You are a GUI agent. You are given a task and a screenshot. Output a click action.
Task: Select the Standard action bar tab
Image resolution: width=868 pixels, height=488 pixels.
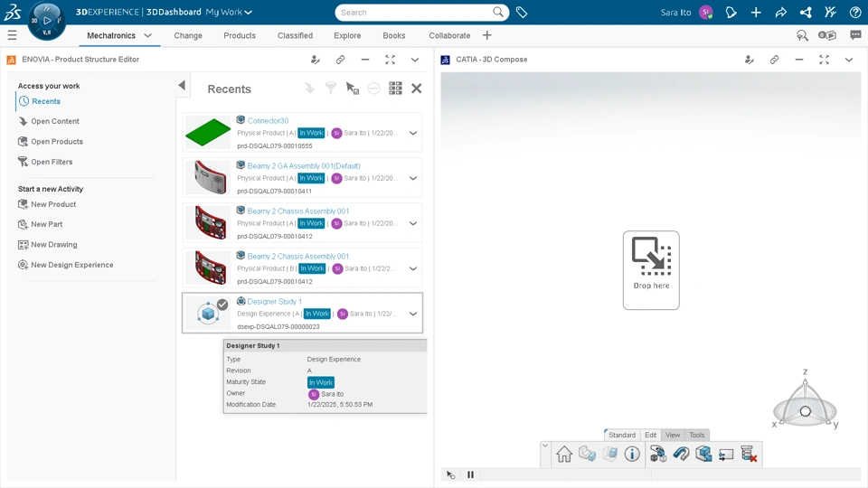pos(622,435)
